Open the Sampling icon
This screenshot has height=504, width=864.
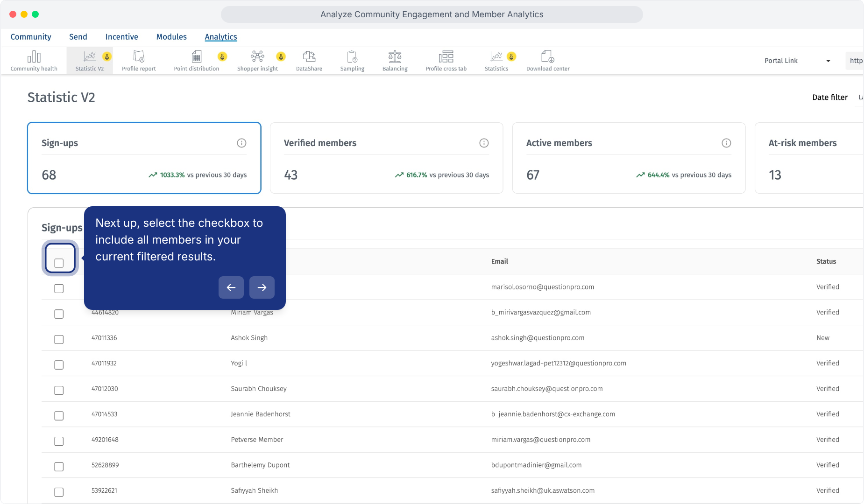point(352,56)
